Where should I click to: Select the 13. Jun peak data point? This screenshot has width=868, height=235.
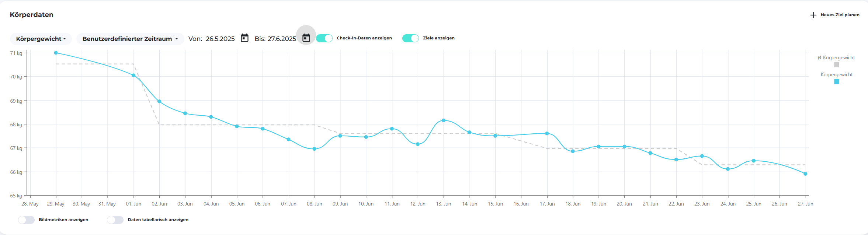(444, 120)
